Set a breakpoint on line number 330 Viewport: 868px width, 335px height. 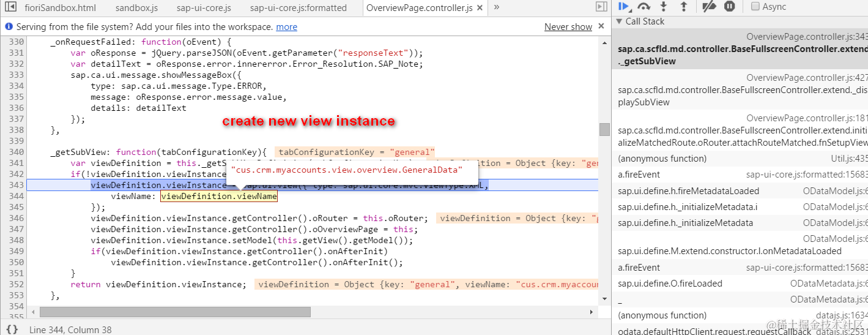tap(17, 42)
